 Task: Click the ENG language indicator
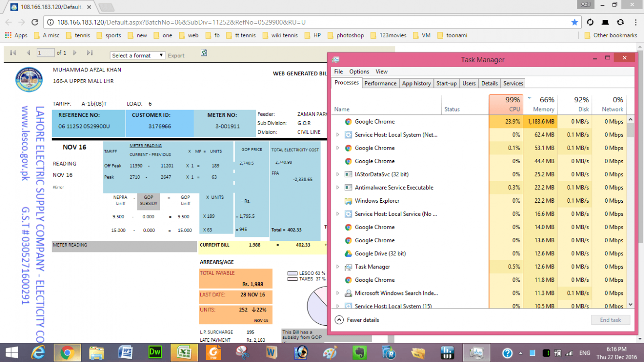586,353
